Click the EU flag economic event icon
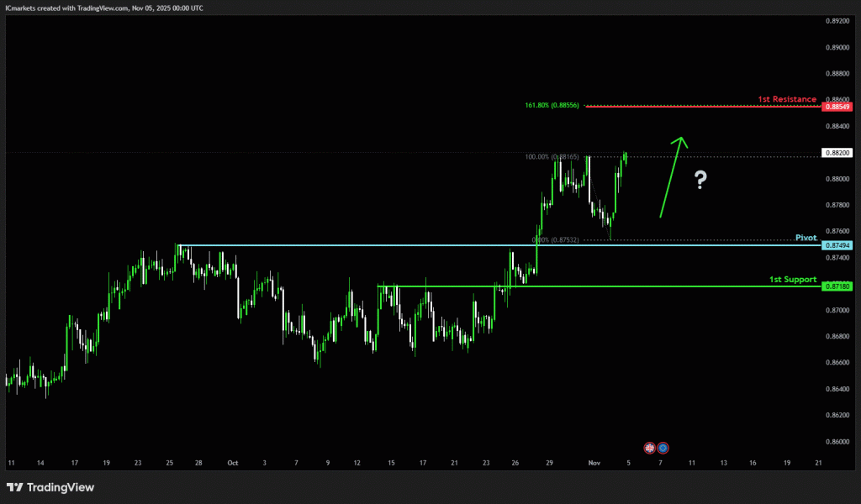This screenshot has height=504, width=861. pyautogui.click(x=663, y=448)
